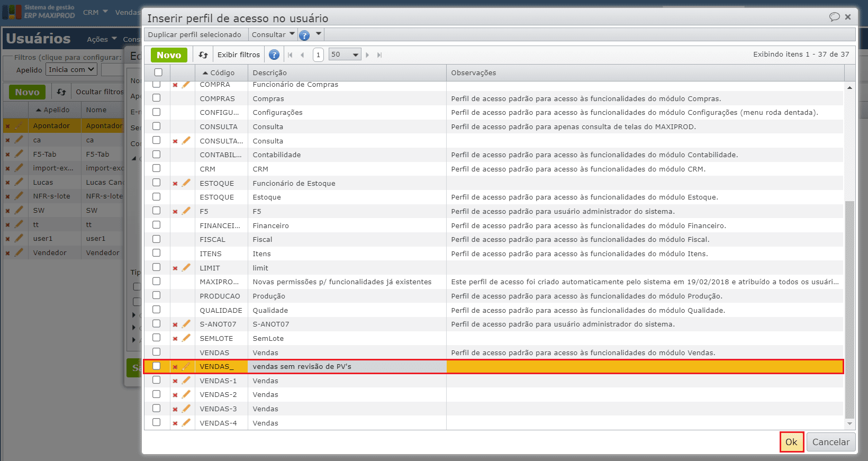The height and width of the screenshot is (461, 868).
Task: Click the refresh icon in the dialog toolbar
Action: (x=203, y=55)
